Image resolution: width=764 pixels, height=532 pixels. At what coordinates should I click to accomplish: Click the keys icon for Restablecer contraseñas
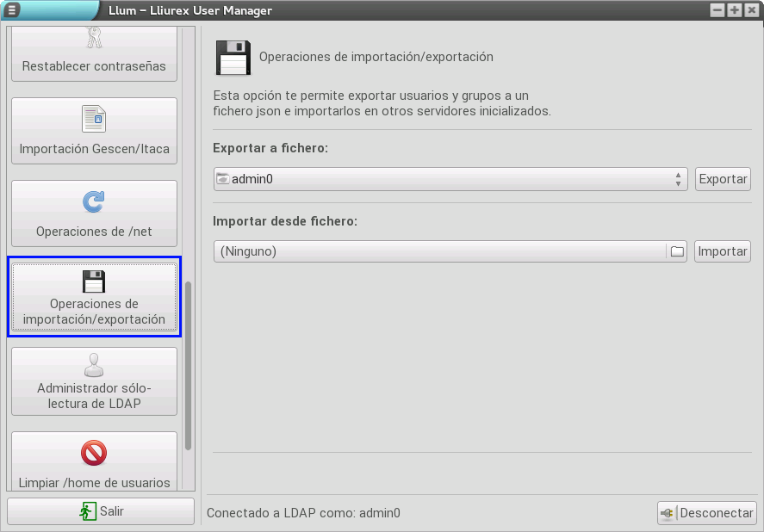coord(94,37)
